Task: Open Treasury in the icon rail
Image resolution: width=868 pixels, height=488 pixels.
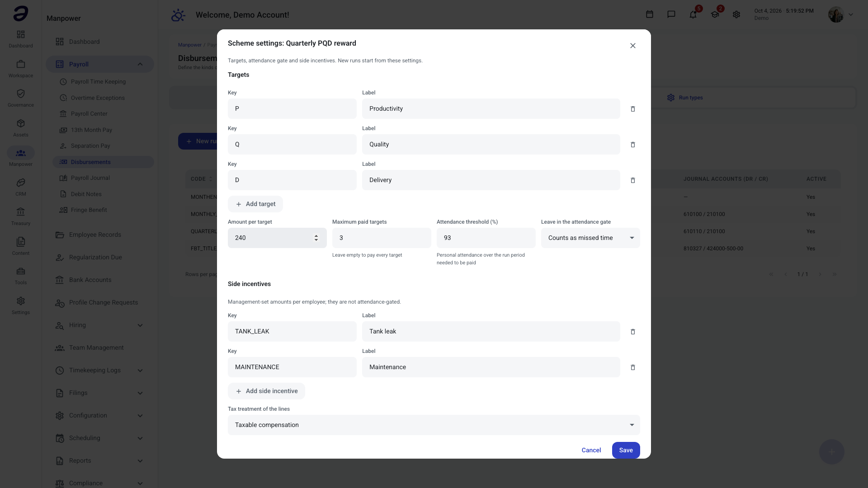Action: [x=21, y=216]
